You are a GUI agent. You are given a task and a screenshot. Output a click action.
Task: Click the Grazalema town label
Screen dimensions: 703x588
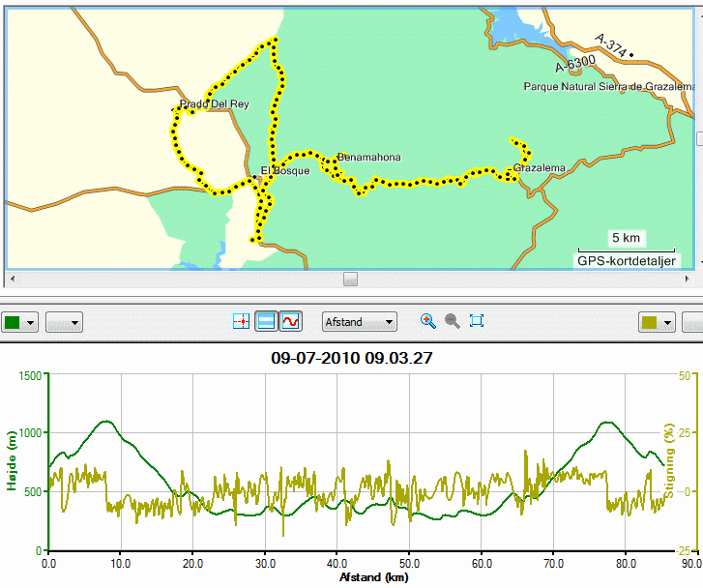(x=540, y=167)
